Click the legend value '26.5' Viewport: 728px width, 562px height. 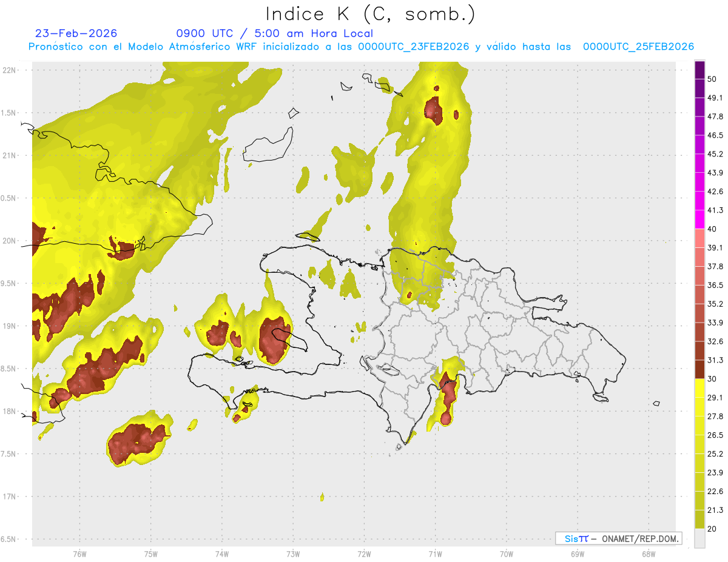pyautogui.click(x=715, y=435)
